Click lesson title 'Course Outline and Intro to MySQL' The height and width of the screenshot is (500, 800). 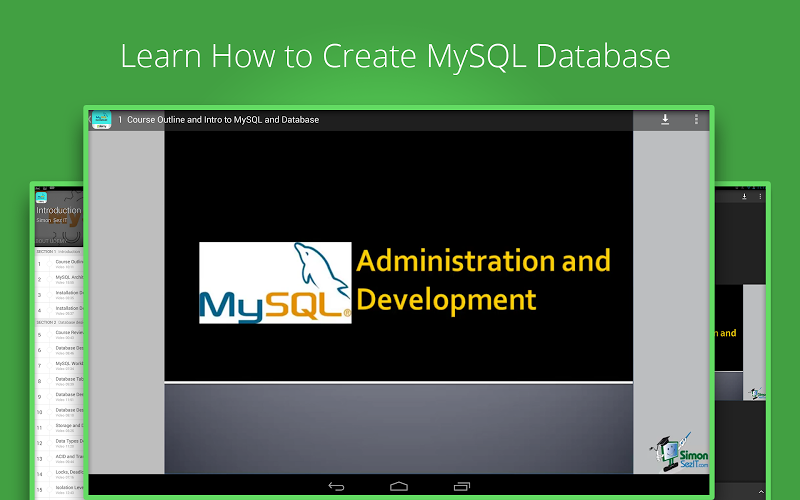(x=223, y=120)
